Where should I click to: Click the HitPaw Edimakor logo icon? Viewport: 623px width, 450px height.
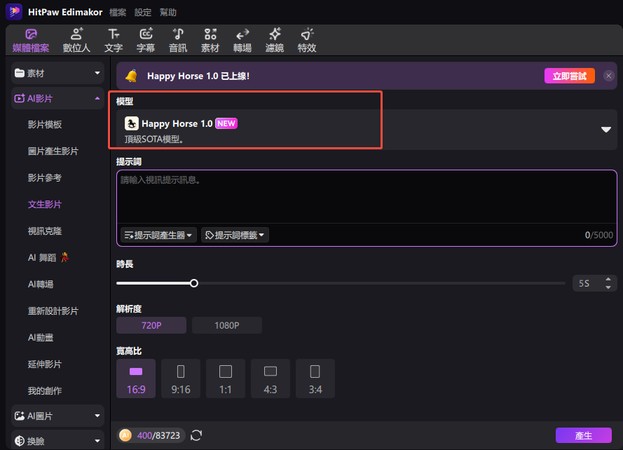[x=14, y=12]
